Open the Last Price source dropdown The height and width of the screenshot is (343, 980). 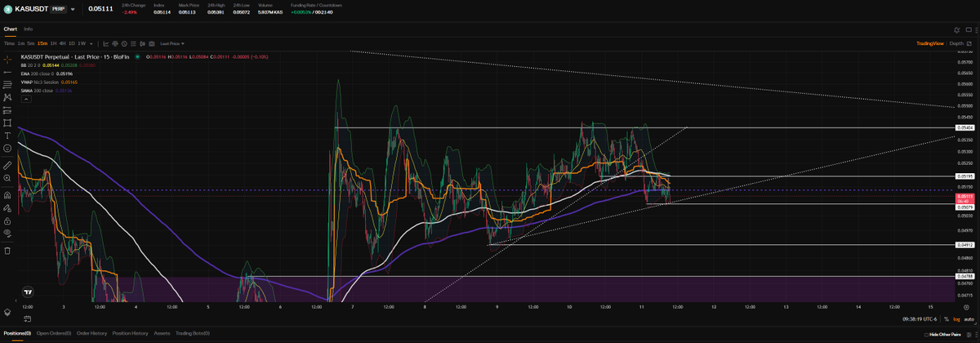(171, 43)
